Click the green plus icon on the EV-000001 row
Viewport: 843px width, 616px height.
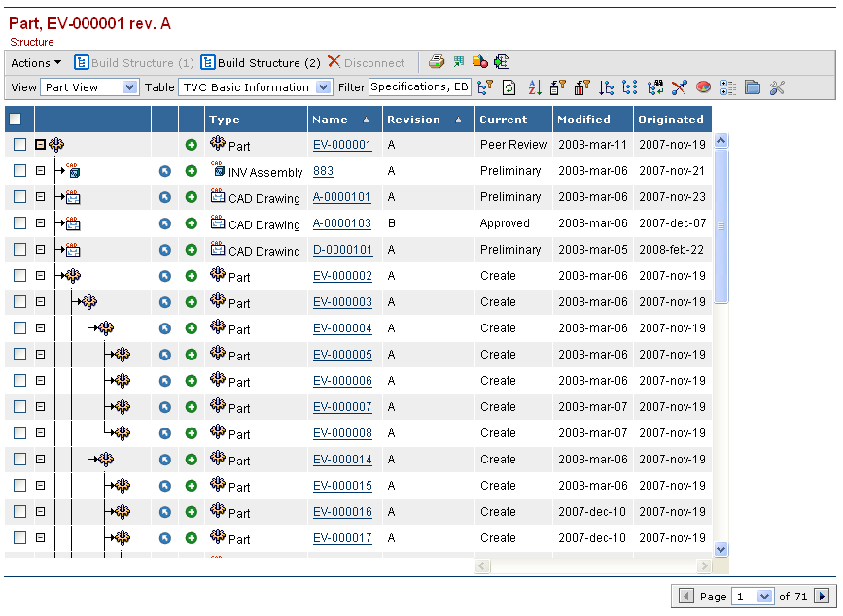192,145
